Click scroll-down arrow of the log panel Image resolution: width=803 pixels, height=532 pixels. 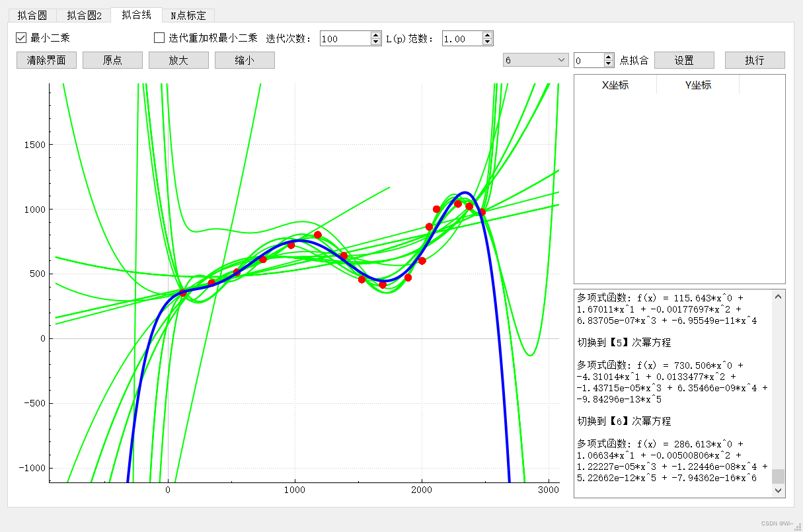pyautogui.click(x=779, y=490)
